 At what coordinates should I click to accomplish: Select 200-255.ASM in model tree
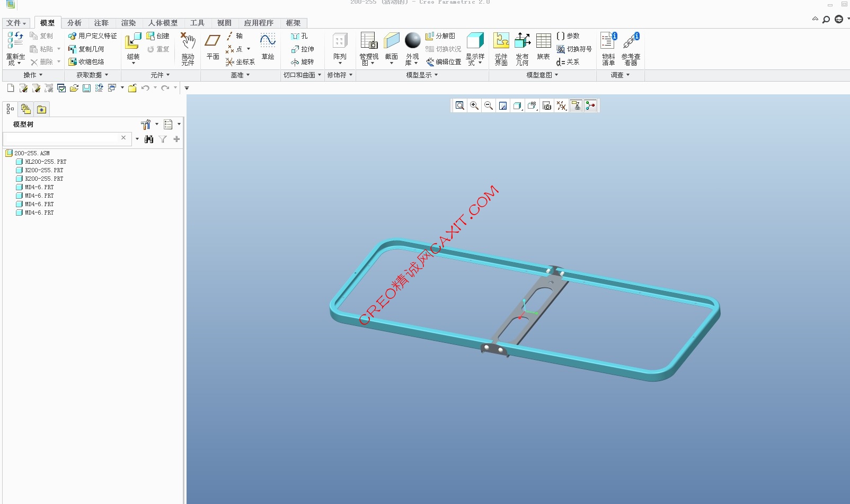(32, 153)
